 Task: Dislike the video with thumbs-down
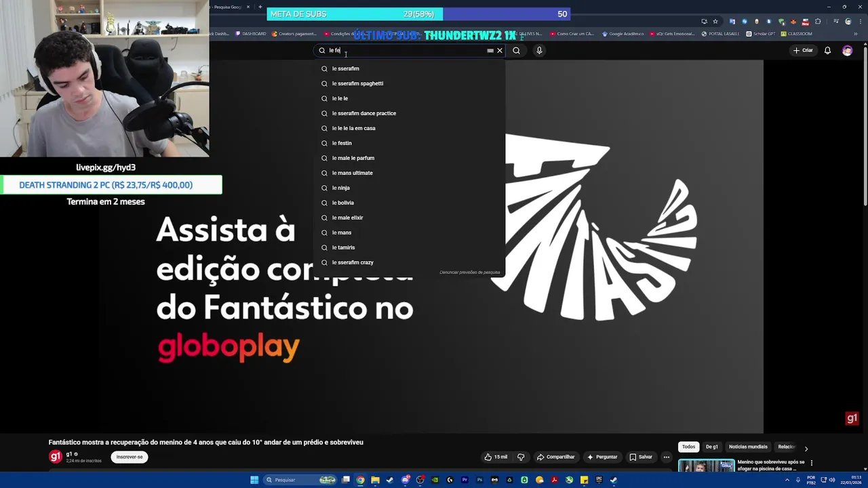click(x=521, y=457)
